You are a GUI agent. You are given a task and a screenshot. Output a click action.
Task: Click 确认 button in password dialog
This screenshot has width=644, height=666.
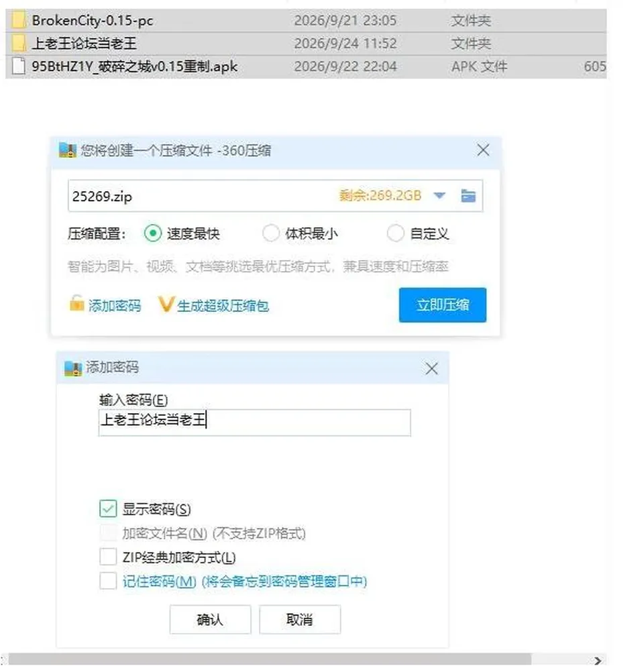tap(210, 620)
